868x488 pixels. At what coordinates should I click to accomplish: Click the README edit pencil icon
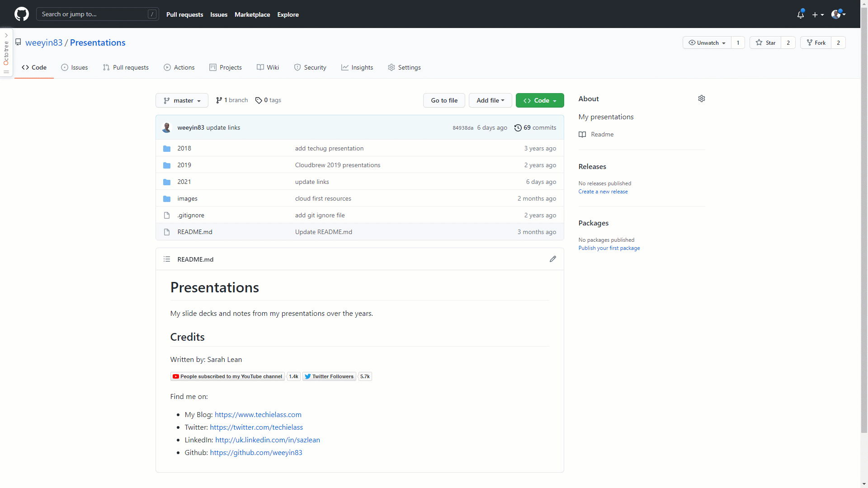[x=552, y=259]
